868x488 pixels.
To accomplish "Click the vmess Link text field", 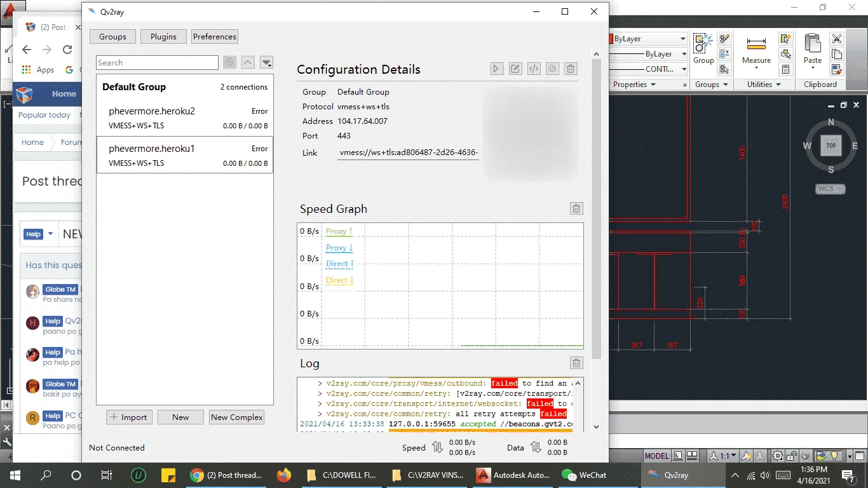I will coord(409,152).
